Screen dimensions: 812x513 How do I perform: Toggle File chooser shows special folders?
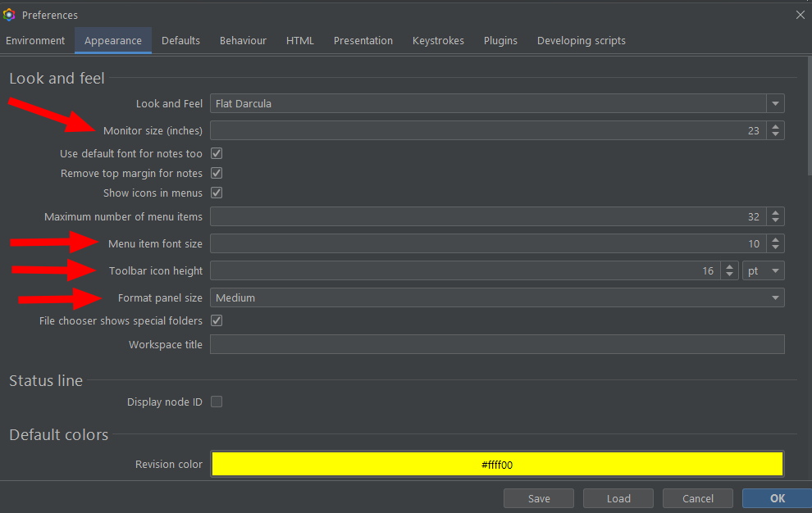point(217,320)
